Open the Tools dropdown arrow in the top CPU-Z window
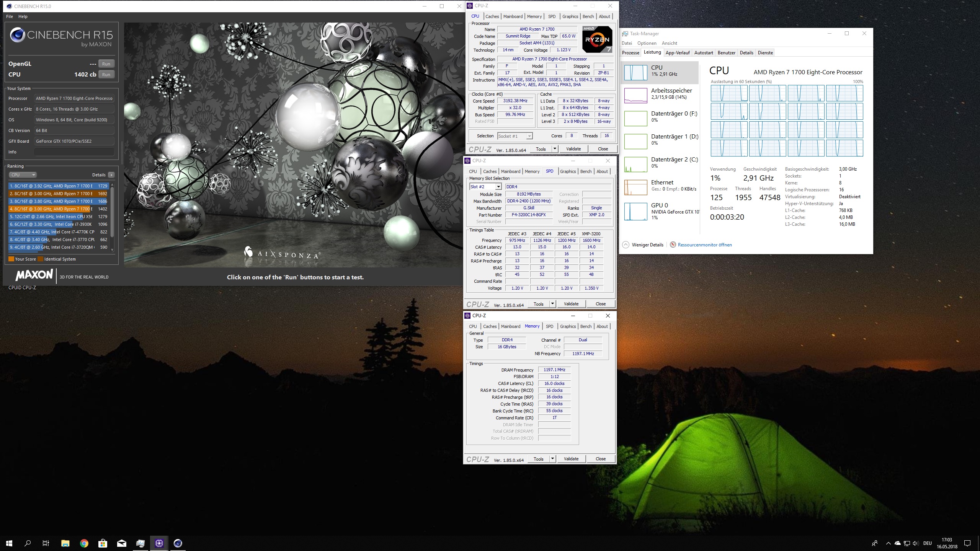Image resolution: width=980 pixels, height=551 pixels. pos(555,149)
